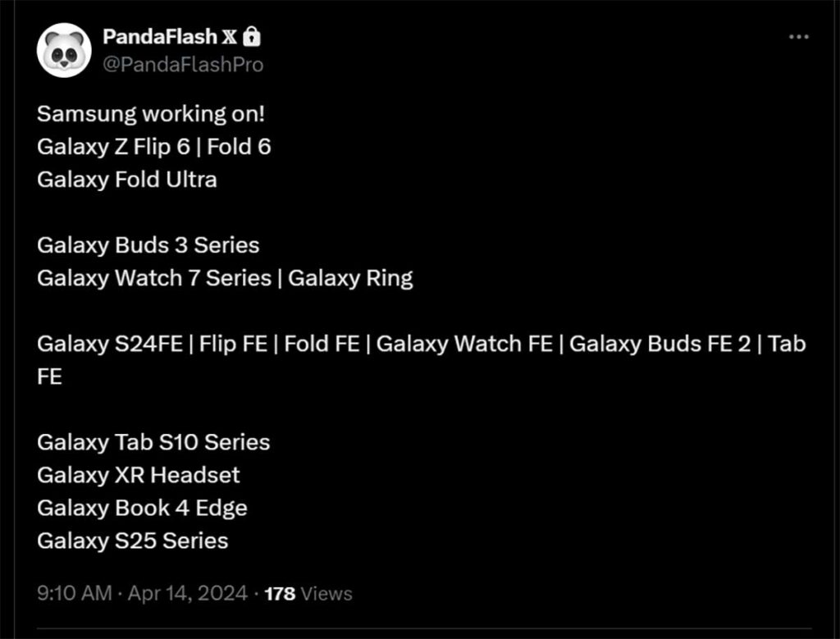The height and width of the screenshot is (639, 840).
Task: Click the 'Galaxy Z Flip 6 | Fold 6' line
Action: tap(154, 147)
